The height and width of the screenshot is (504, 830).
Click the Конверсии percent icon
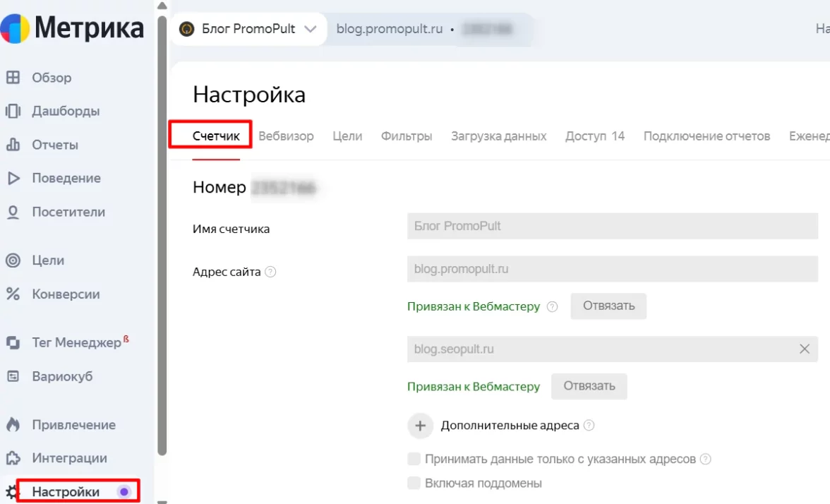tap(13, 294)
